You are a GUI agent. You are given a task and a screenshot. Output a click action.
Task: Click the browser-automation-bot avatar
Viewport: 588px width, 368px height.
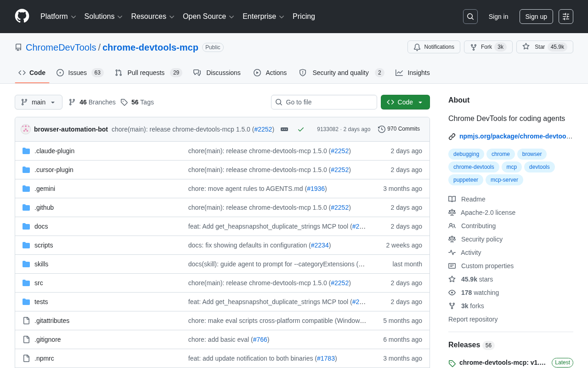tap(26, 129)
